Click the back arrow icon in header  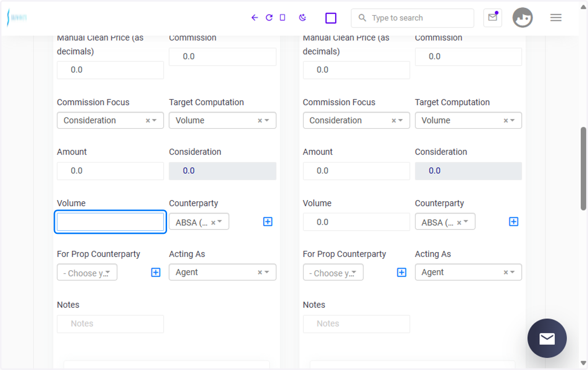coord(254,18)
